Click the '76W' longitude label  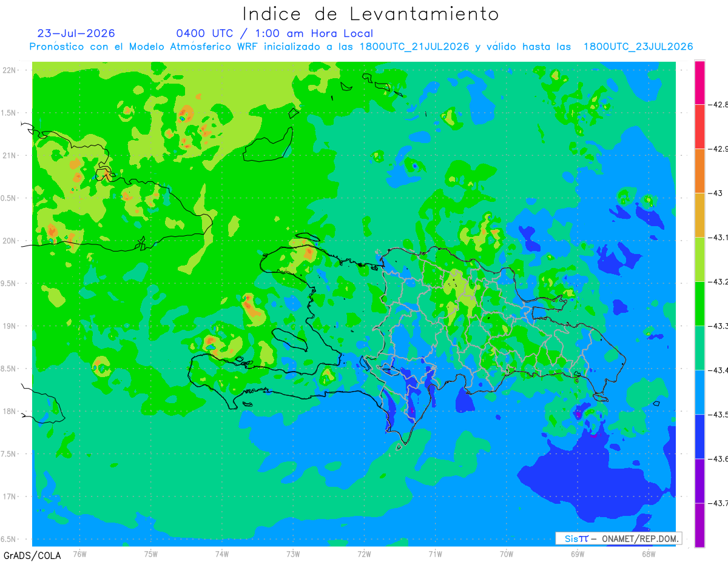coord(79,554)
